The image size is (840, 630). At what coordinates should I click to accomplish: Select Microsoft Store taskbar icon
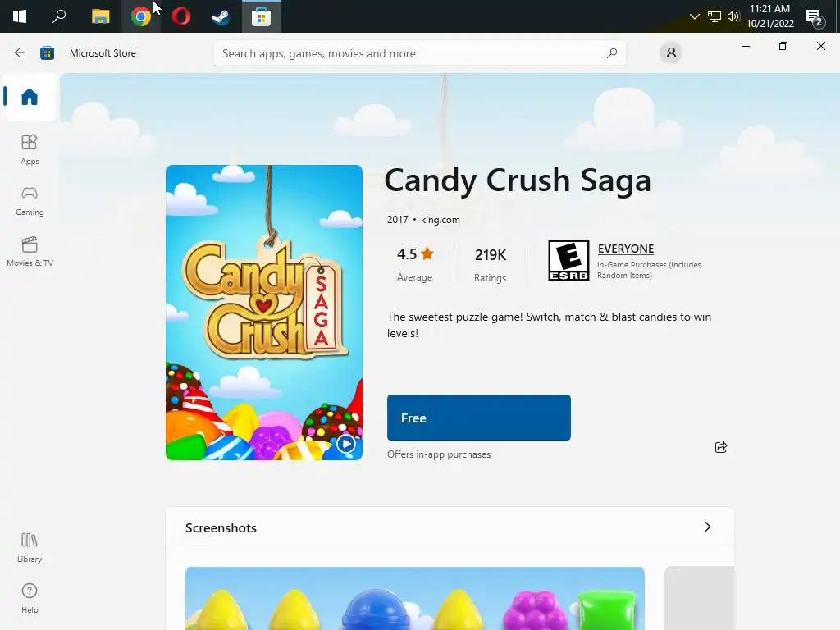[x=262, y=16]
